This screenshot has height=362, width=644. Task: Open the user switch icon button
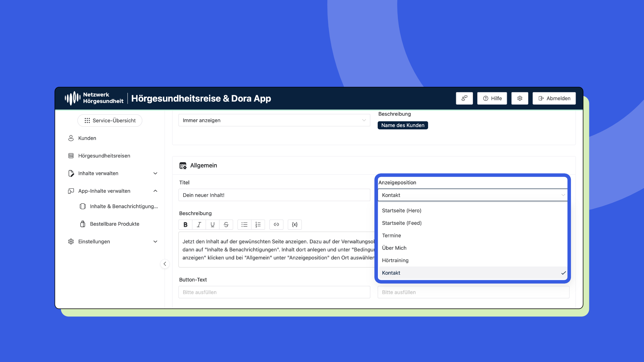click(x=464, y=98)
